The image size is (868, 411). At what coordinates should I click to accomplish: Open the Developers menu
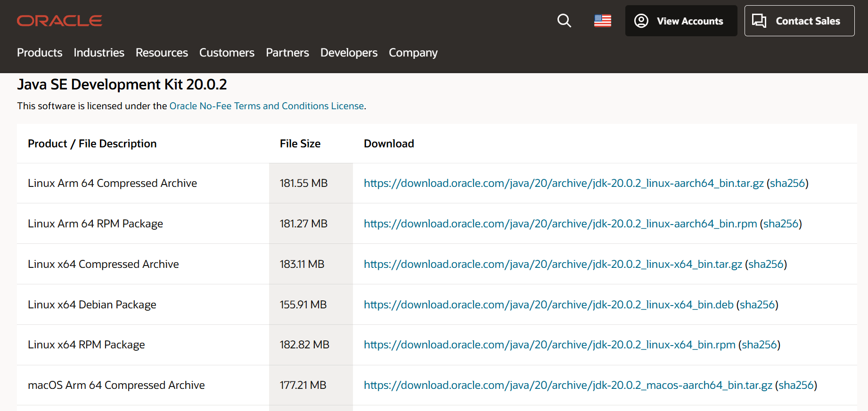349,53
